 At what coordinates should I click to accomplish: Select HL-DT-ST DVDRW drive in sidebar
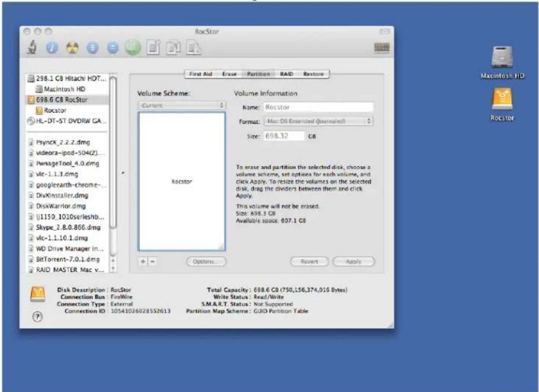67,121
